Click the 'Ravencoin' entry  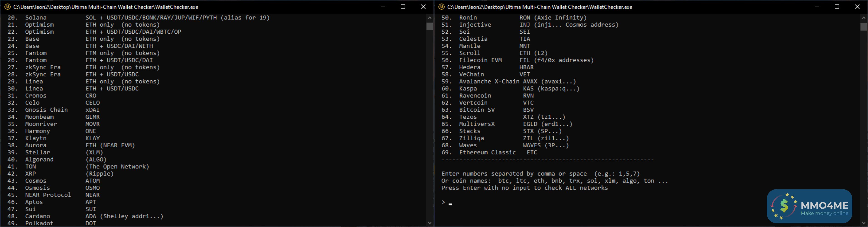click(x=475, y=95)
